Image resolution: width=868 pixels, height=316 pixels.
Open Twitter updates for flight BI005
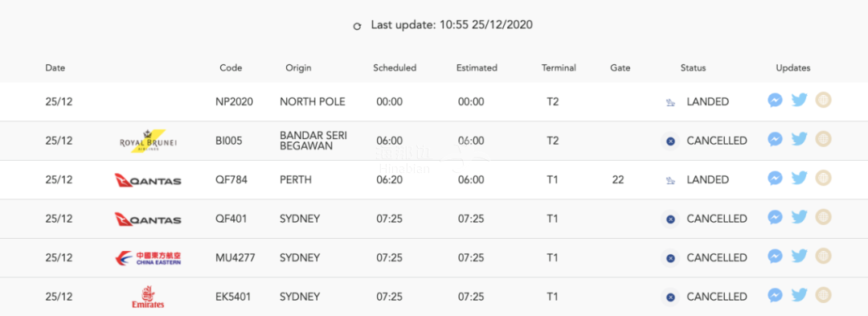(x=800, y=139)
